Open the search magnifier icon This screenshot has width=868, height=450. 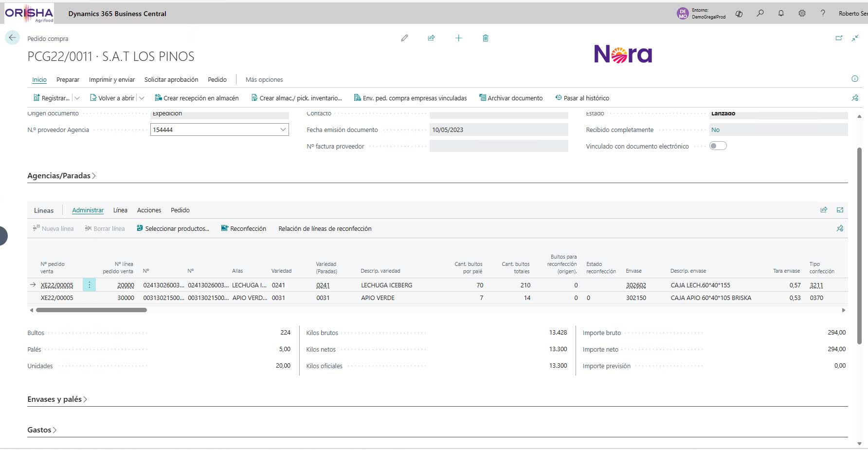click(760, 14)
